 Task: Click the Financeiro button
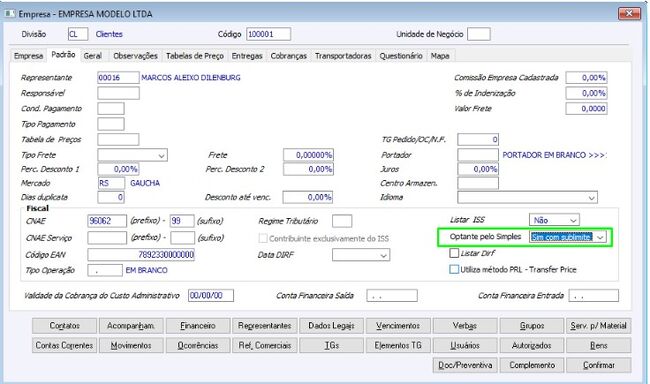[198, 326]
